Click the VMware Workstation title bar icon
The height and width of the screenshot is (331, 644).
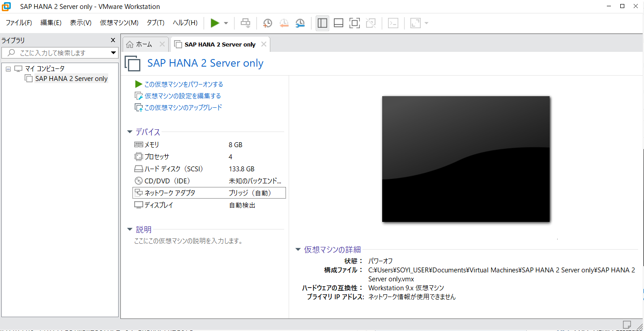(x=7, y=6)
